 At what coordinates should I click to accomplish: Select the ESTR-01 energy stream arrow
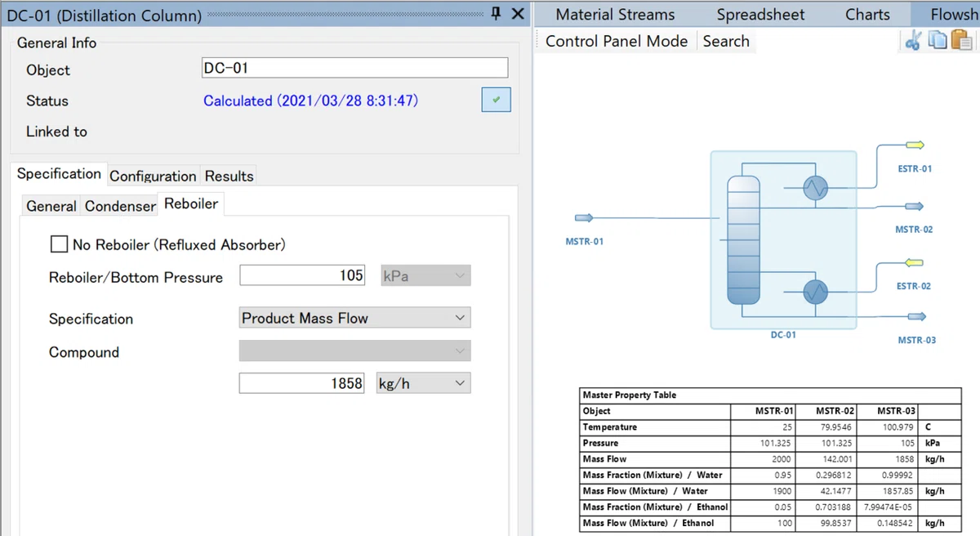[x=914, y=145]
